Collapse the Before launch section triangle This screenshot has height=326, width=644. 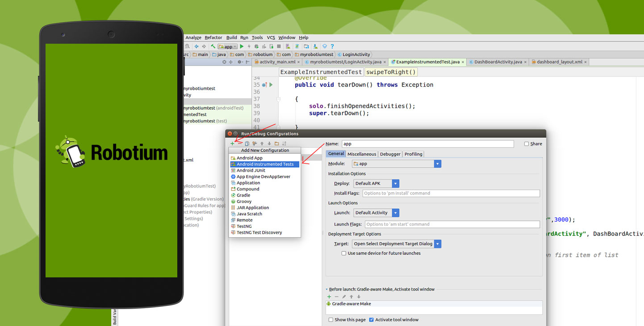(327, 289)
